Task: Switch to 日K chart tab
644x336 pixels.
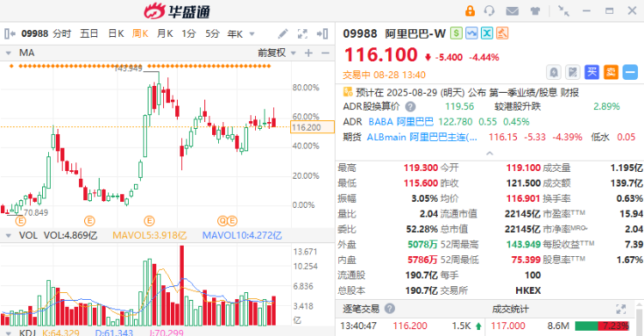Action: (x=116, y=34)
